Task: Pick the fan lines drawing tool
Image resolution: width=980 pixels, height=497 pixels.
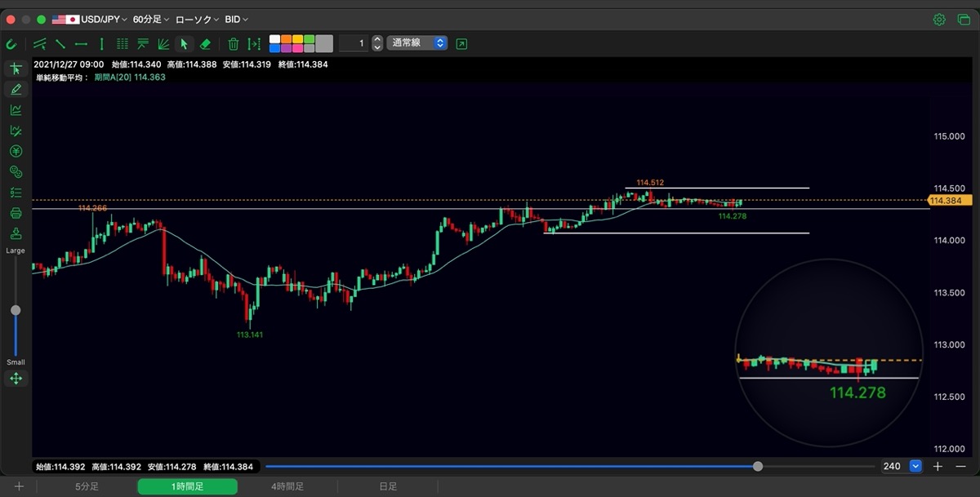Action: (x=163, y=44)
